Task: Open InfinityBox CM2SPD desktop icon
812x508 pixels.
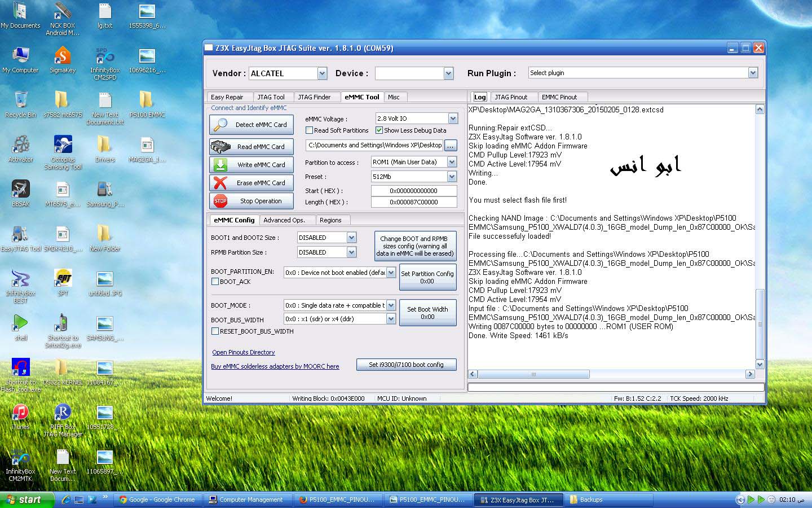Action: (105, 64)
